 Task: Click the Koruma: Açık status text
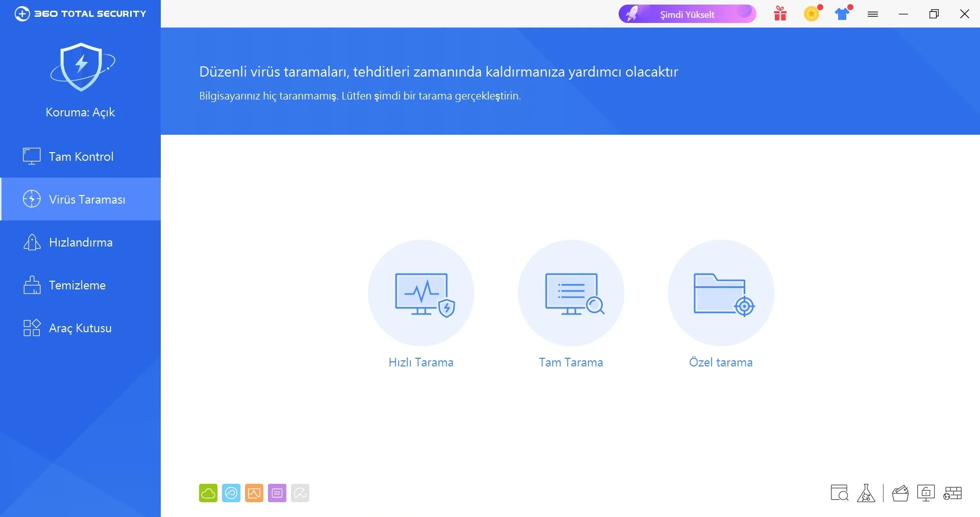[x=80, y=112]
